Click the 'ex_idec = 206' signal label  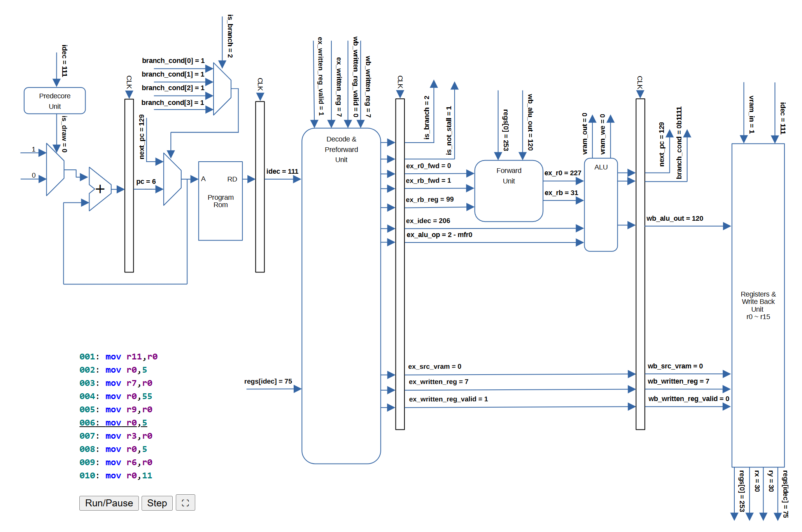coord(428,221)
